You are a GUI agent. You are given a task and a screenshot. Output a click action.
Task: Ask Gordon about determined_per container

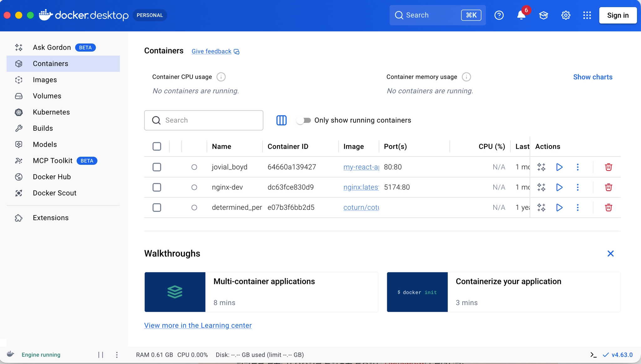(x=541, y=208)
